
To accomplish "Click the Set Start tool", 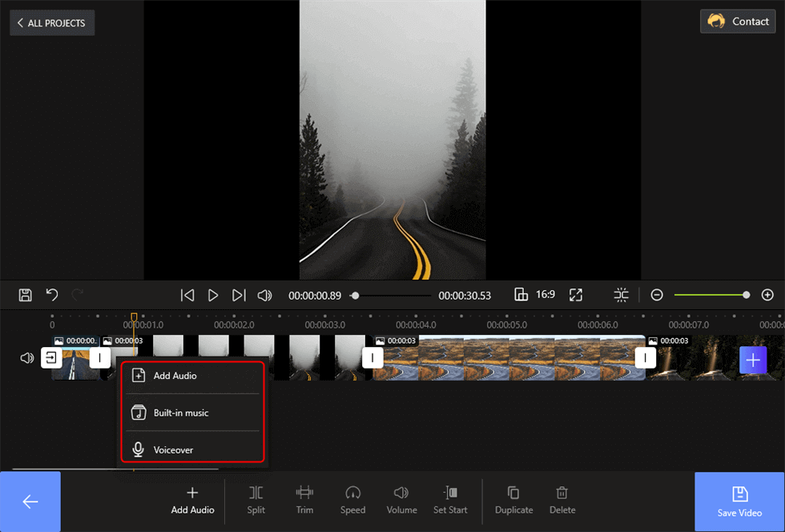I will 450,501.
